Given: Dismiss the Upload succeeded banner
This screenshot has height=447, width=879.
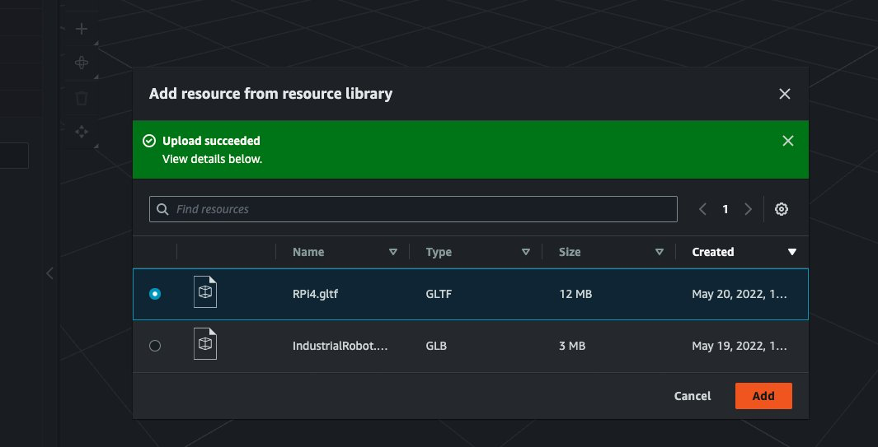Looking at the screenshot, I should (x=788, y=141).
